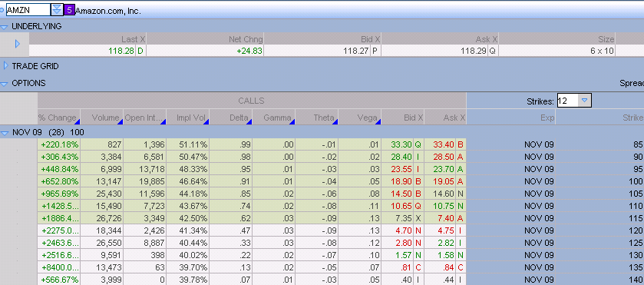644x285 pixels.
Task: Click the Strike column header
Action: [x=600, y=118]
